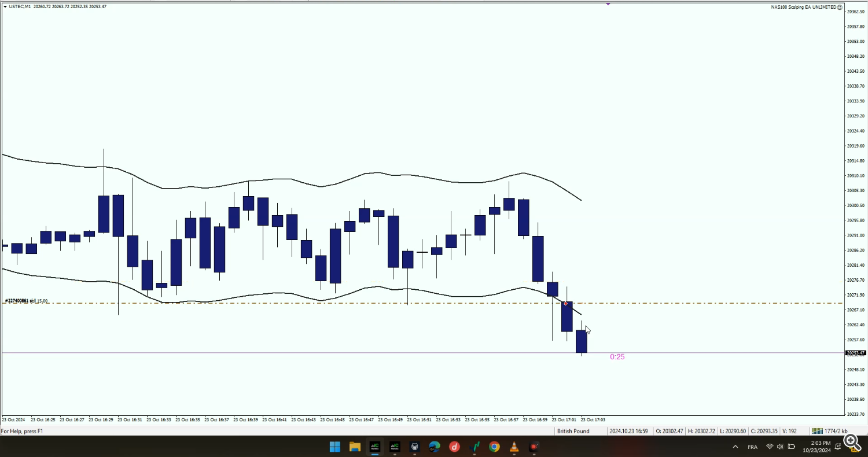Open the red screen recorder taskbar icon

pyautogui.click(x=534, y=447)
